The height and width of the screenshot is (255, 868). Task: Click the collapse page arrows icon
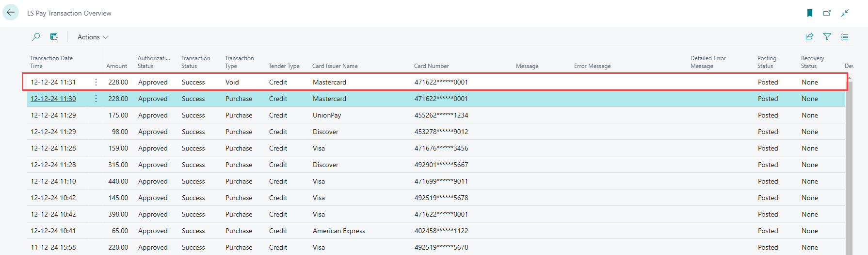[845, 13]
